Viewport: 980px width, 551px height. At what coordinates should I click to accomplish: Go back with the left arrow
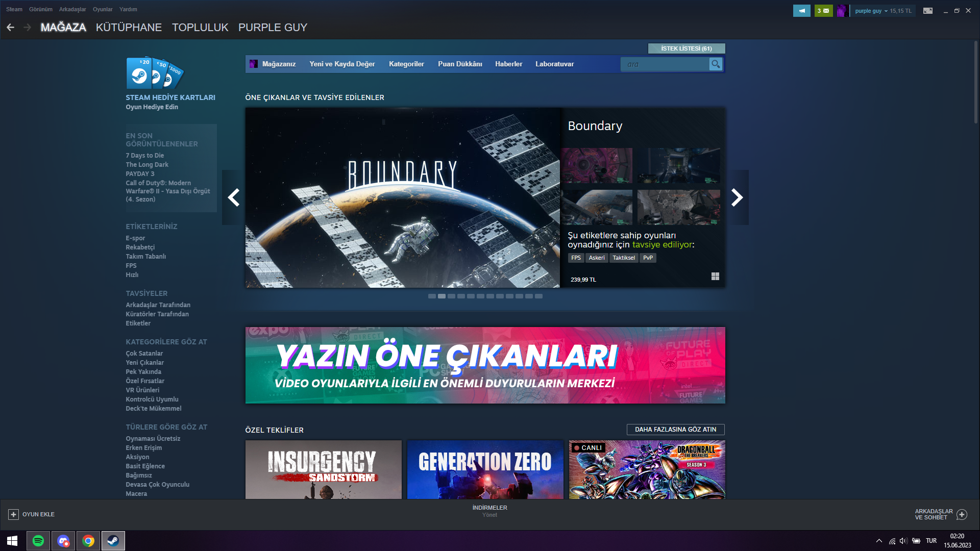[x=11, y=28]
